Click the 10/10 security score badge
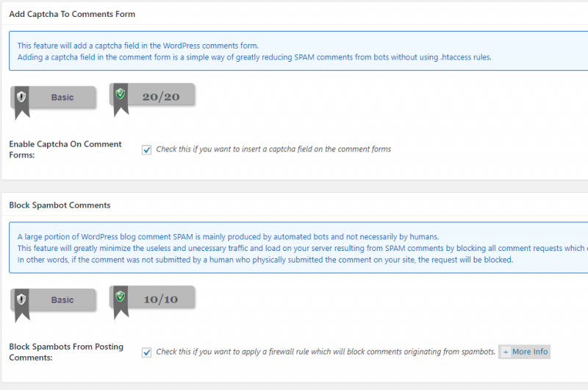588x390 pixels. point(161,299)
